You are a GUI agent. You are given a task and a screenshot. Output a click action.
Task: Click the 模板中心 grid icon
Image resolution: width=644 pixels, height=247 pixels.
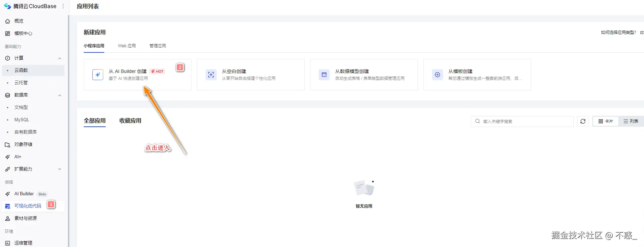coord(8,33)
